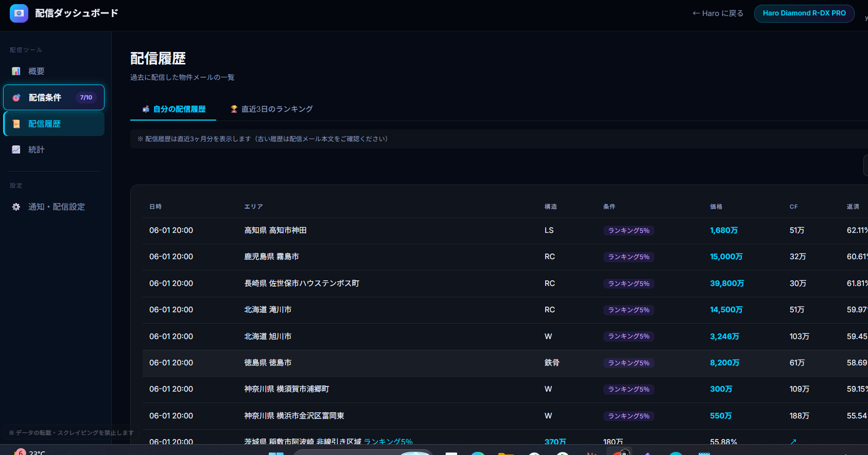The width and height of the screenshot is (868, 455).
Task: Click 109万 CF value
Action: (x=800, y=389)
